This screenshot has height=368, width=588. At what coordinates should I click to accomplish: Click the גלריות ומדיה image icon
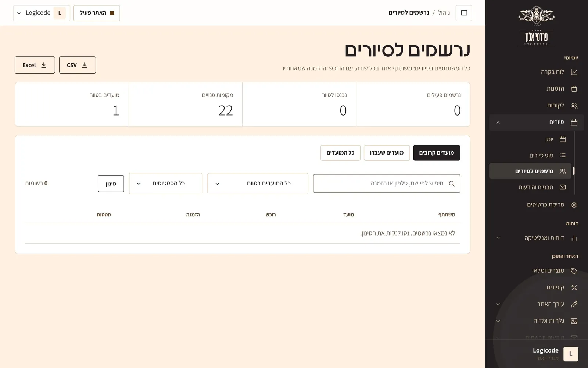(574, 321)
